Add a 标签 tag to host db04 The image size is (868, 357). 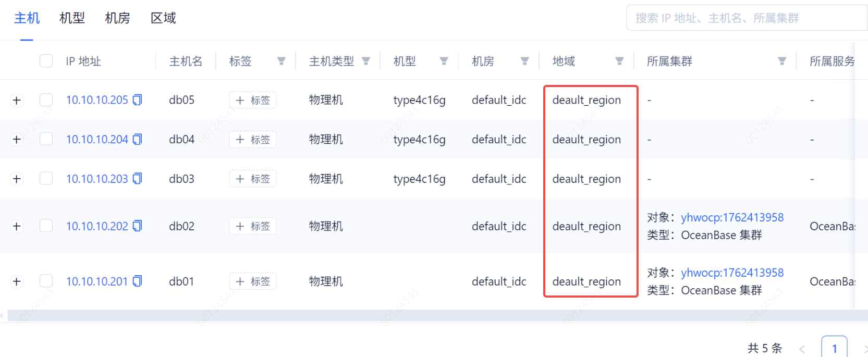pyautogui.click(x=253, y=140)
